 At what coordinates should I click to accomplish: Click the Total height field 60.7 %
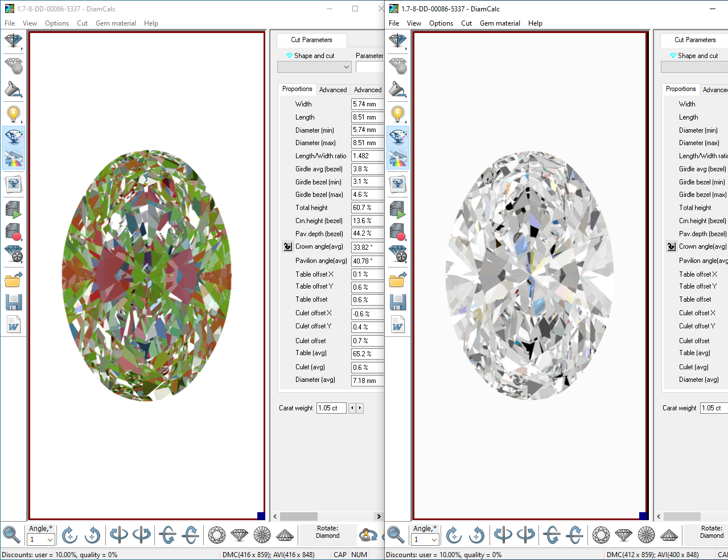click(x=368, y=208)
